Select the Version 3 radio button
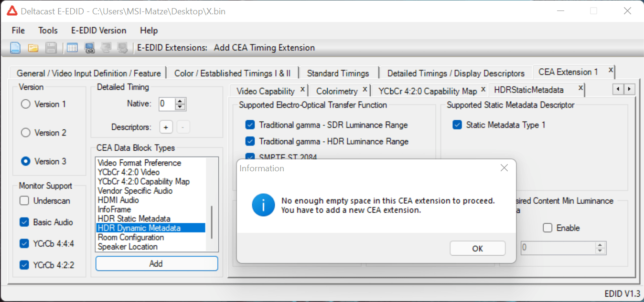The image size is (644, 302). coord(26,161)
